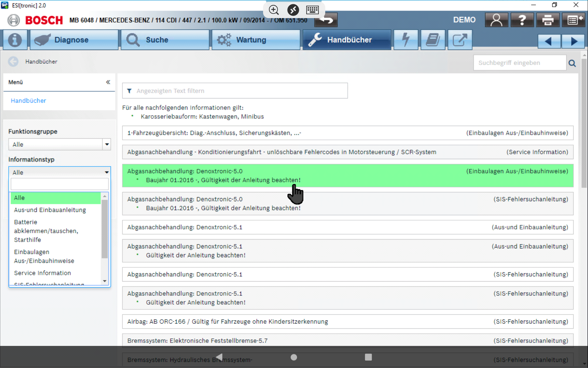The height and width of the screenshot is (368, 588).
Task: Click the back arrow beside Handbücher breadcrumb
Action: point(13,62)
